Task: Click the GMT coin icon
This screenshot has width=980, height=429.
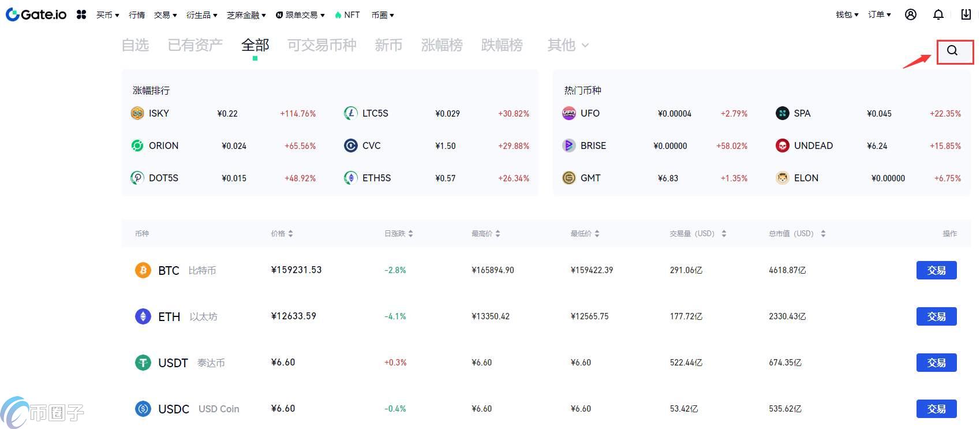Action: [569, 178]
